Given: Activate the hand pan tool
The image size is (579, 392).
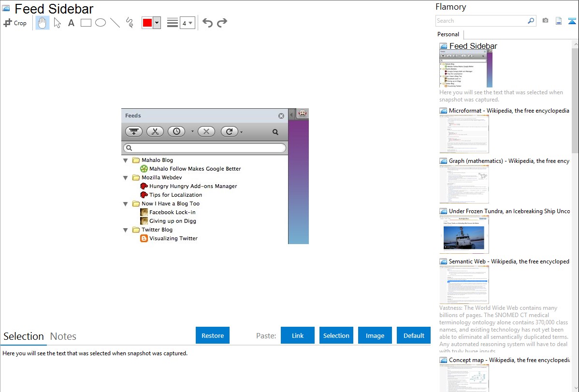Looking at the screenshot, I should 43,23.
